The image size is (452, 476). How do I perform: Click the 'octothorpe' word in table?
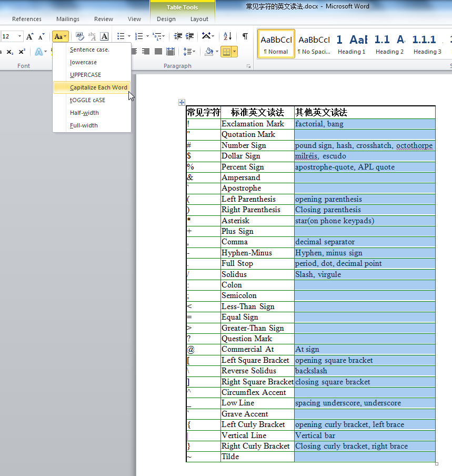(415, 145)
